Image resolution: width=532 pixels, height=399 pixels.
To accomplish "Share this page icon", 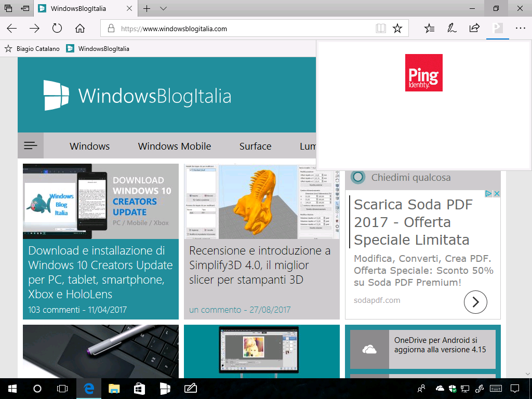I will click(x=474, y=28).
